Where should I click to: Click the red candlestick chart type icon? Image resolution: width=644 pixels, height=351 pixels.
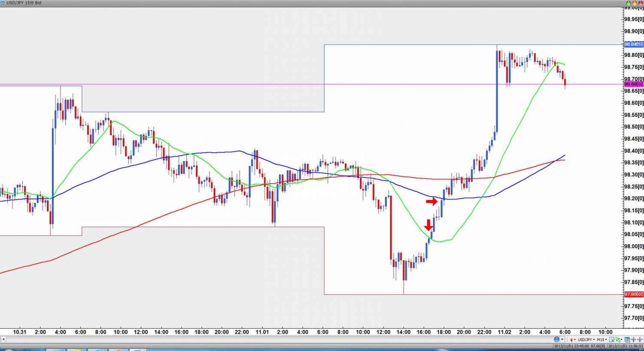coord(571,339)
